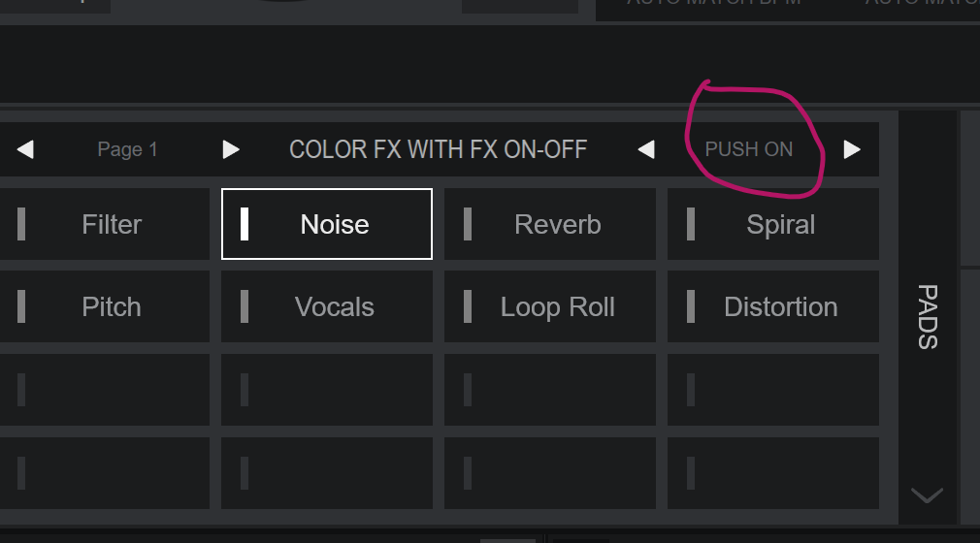Click the empty pad below Distortion
This screenshot has width=980, height=543.
773,390
